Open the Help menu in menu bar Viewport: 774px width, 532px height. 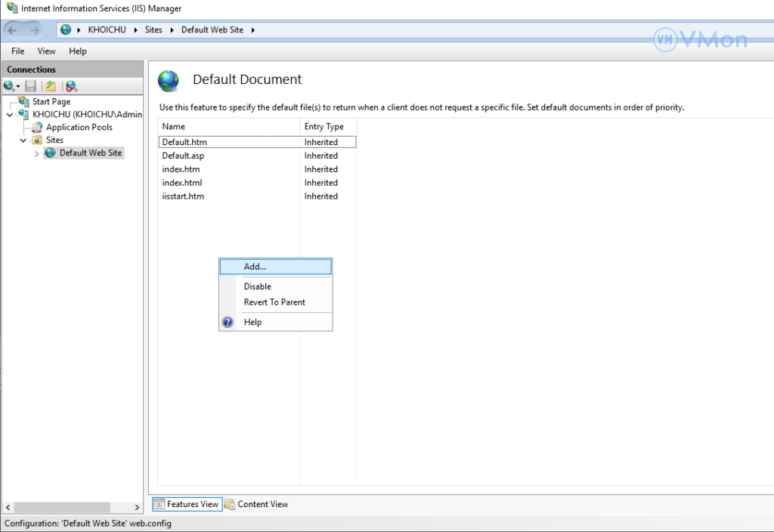click(78, 51)
